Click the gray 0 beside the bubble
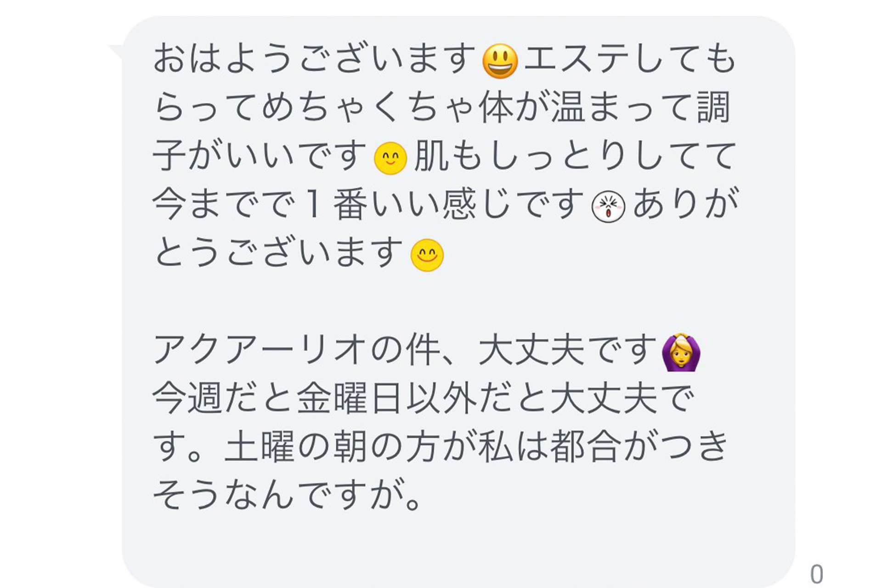This screenshot has width=882, height=588. click(816, 574)
